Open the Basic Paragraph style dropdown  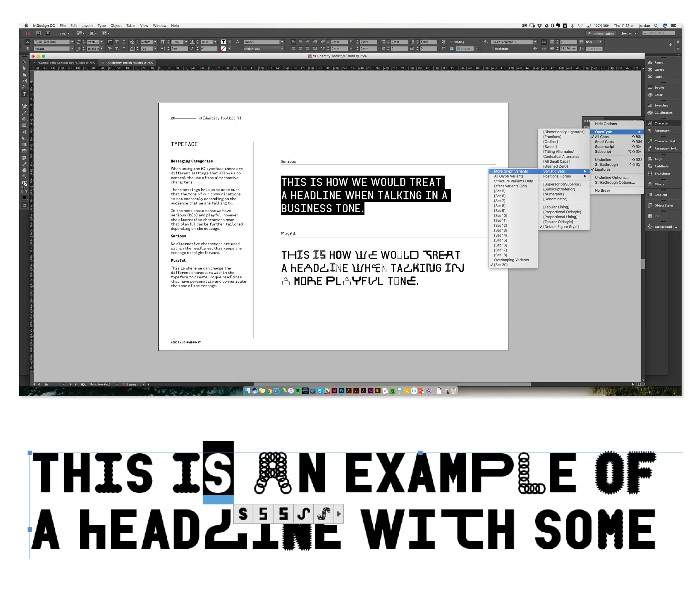click(535, 42)
